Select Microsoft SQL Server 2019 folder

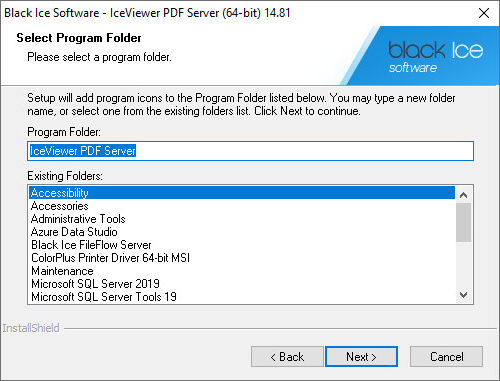[242, 284]
